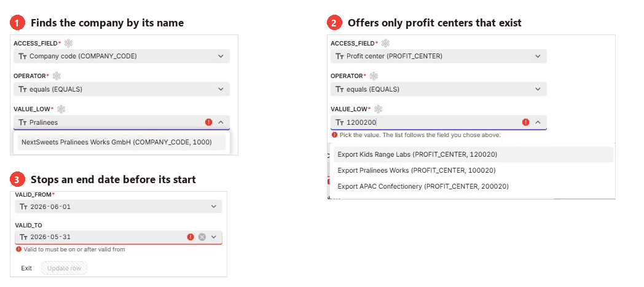Click the text type icon in VALID_TO field
Screen dimensions: 644x287
pos(23,237)
